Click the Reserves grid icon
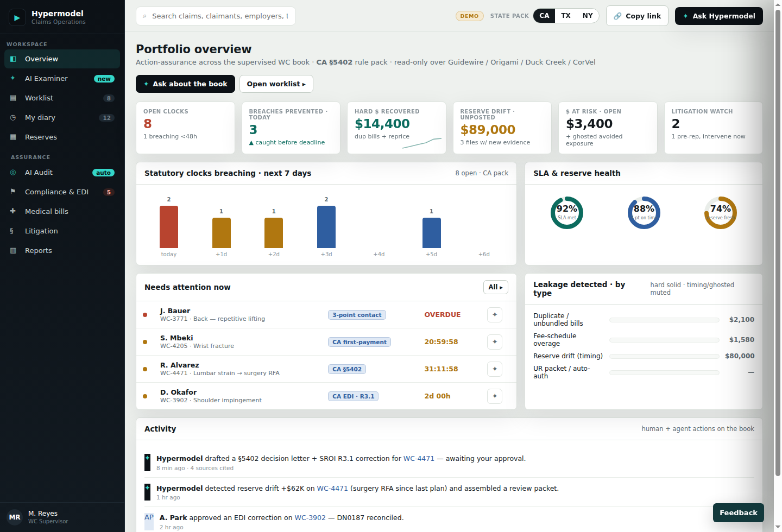782x532 pixels. tap(13, 137)
